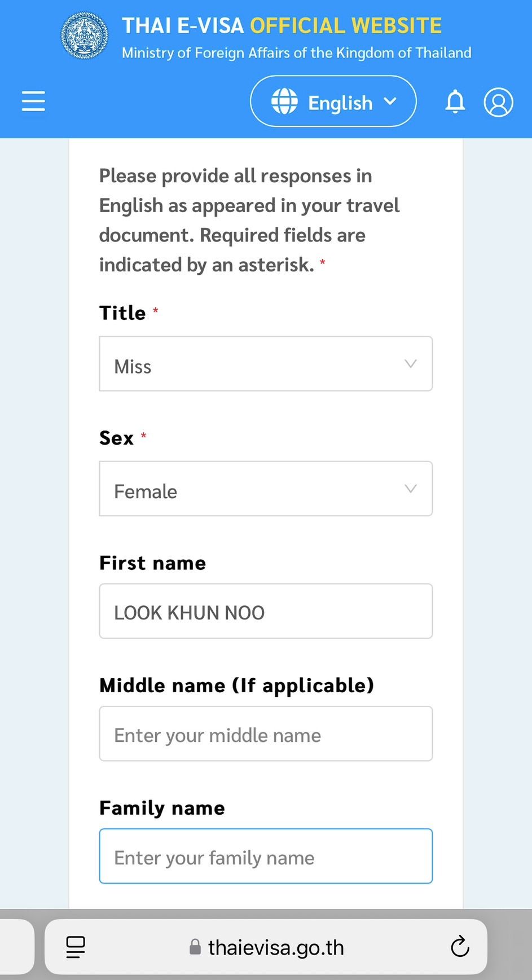Tap the Safari page menu icon
Viewport: 532px width, 980px height.
pyautogui.click(x=76, y=947)
